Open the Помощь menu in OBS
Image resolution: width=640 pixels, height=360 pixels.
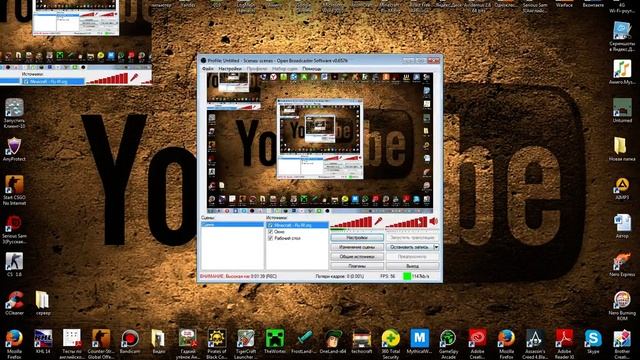click(312, 69)
